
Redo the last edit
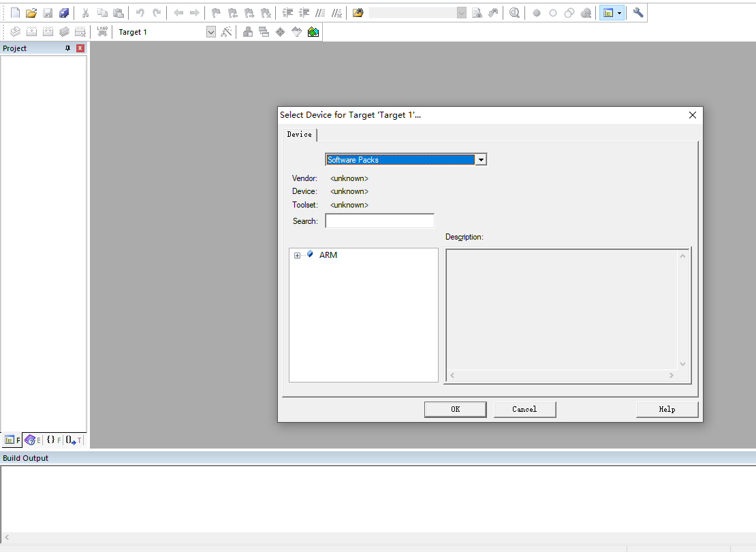tap(157, 13)
